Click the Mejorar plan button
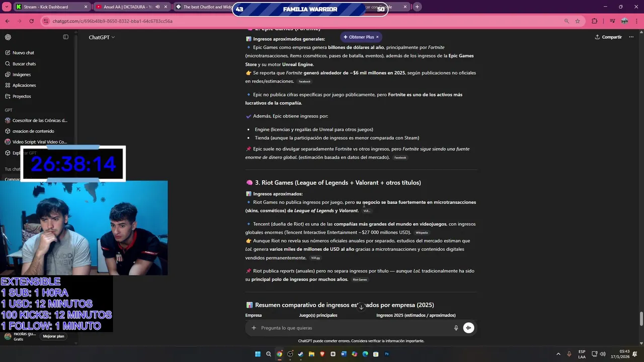644x362 pixels. 53,336
